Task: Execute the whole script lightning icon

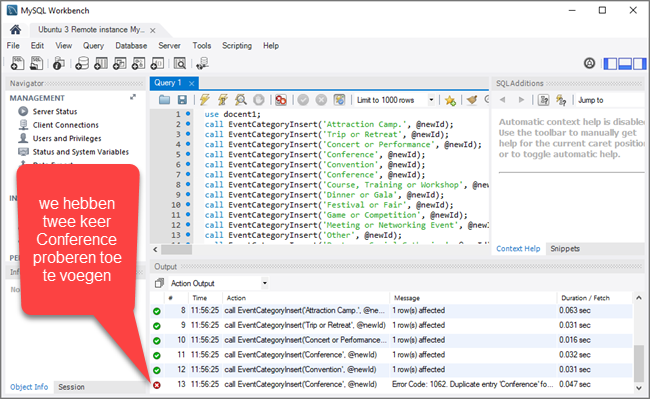Action: 205,100
